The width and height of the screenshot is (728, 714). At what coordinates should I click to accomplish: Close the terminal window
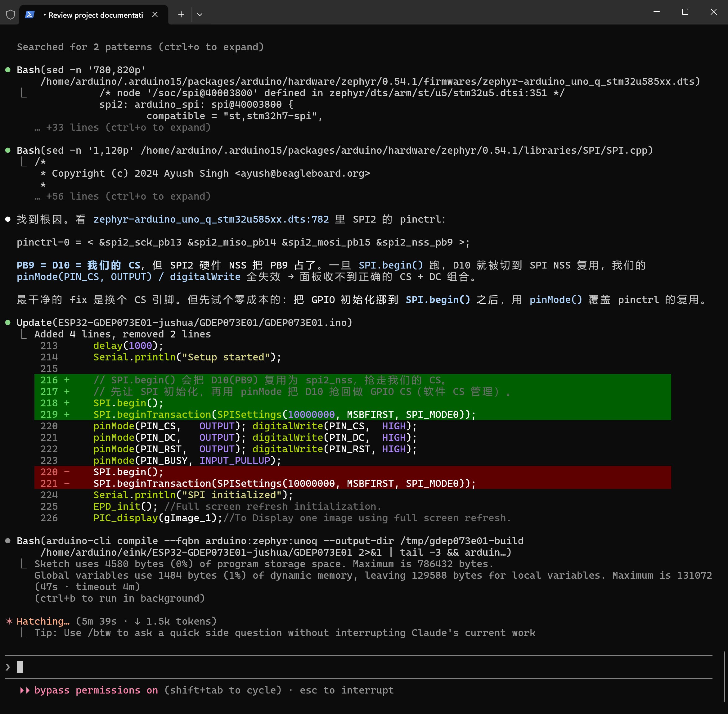[x=713, y=12]
